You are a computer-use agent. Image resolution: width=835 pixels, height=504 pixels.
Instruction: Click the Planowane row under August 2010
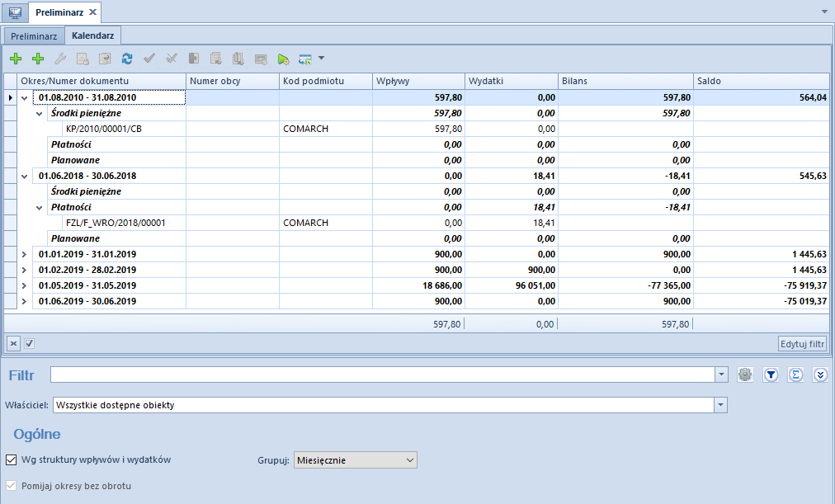(75, 160)
